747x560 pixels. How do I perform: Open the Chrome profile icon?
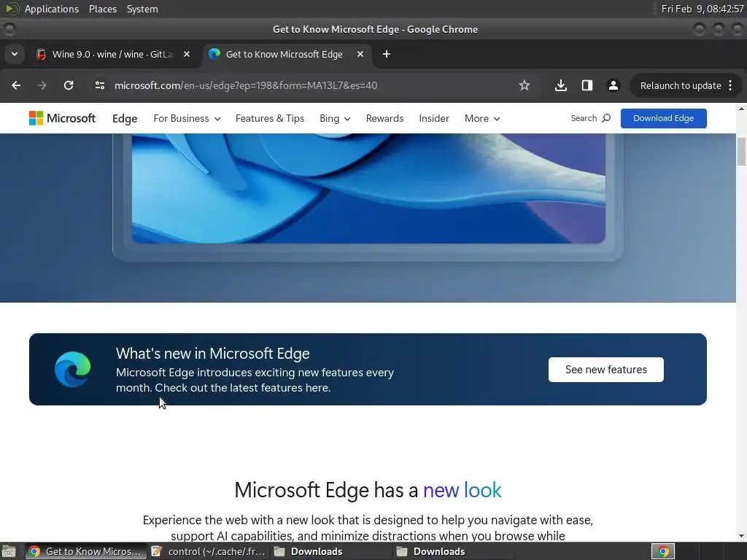pos(613,85)
